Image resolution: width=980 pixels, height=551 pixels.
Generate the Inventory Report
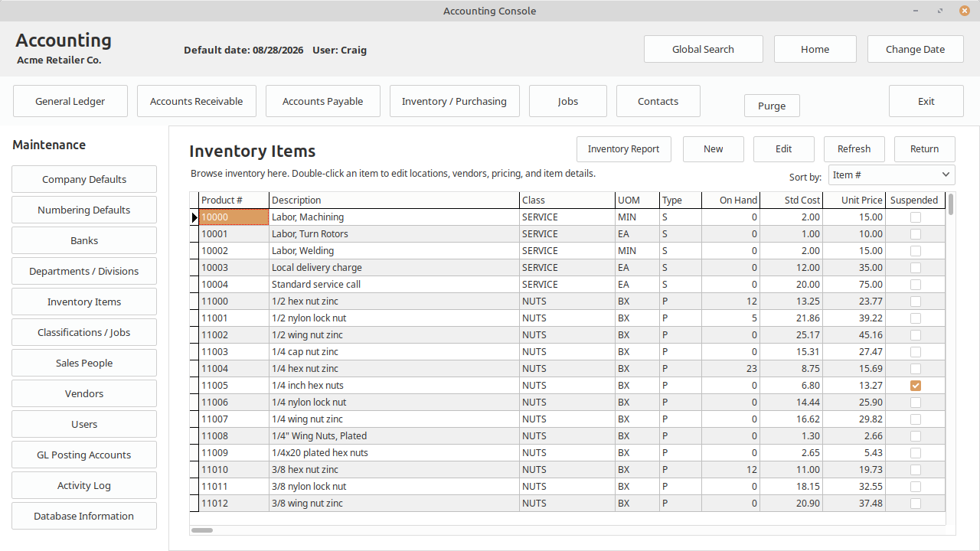[x=624, y=149]
